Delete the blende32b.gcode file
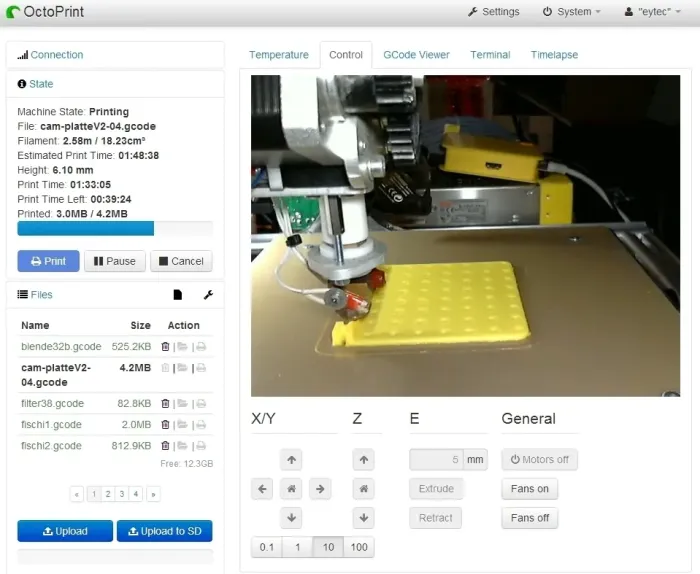The width and height of the screenshot is (700, 574). [x=165, y=347]
